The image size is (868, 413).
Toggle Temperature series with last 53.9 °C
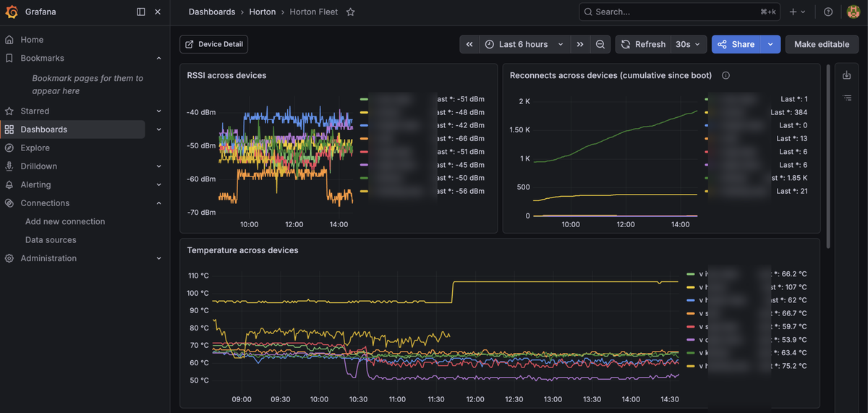746,340
